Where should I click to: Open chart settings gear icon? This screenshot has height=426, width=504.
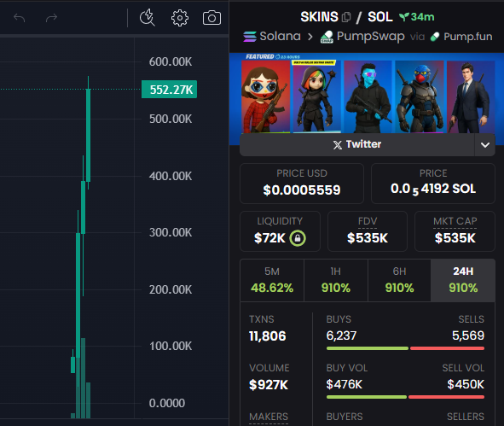tap(180, 18)
